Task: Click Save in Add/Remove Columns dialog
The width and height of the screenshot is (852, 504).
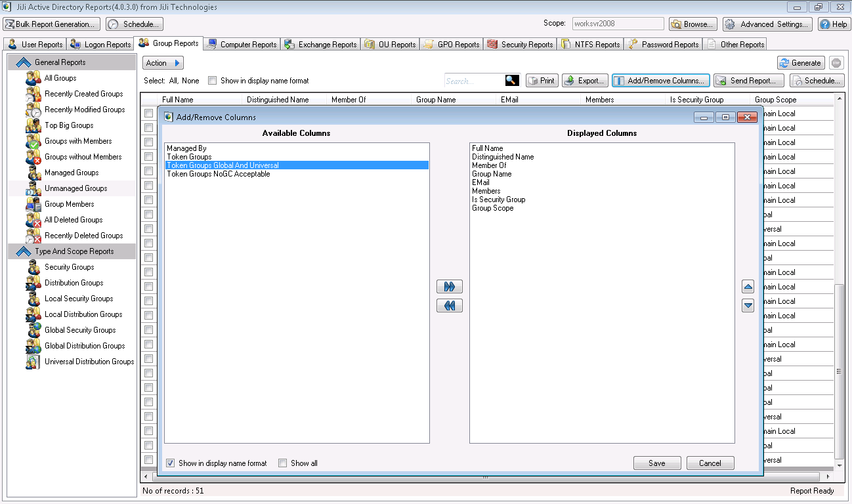Action: [x=657, y=463]
